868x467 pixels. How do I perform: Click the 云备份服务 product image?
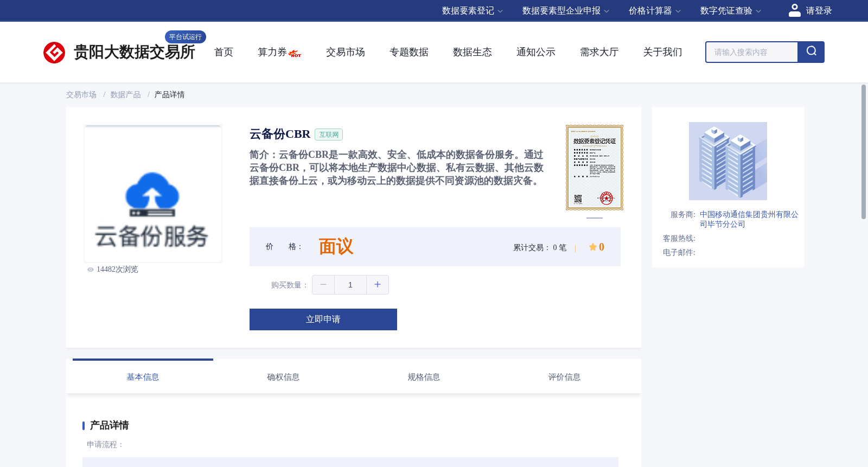tap(153, 194)
